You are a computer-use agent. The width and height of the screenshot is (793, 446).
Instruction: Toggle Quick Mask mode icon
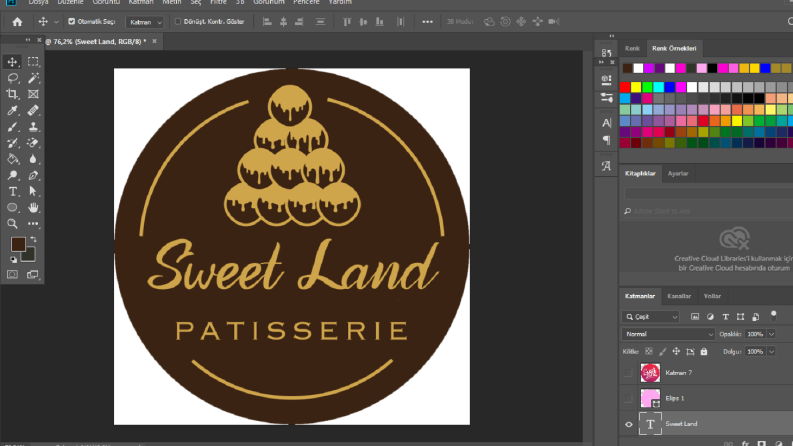[x=12, y=275]
